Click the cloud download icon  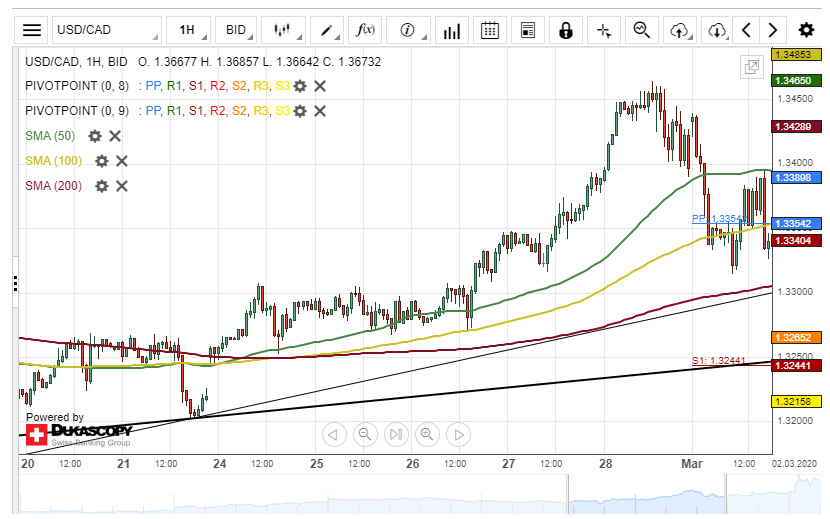click(x=716, y=30)
